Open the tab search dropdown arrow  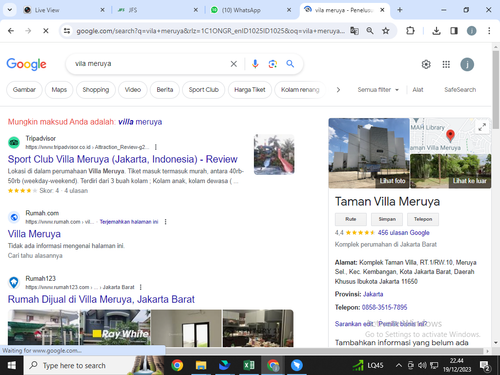coord(10,10)
